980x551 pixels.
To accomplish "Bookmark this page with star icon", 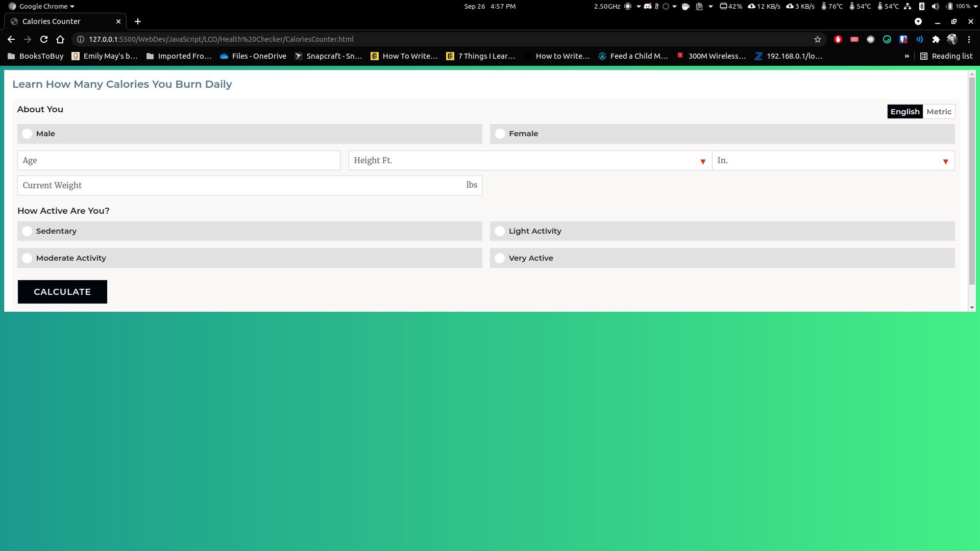I will (818, 39).
